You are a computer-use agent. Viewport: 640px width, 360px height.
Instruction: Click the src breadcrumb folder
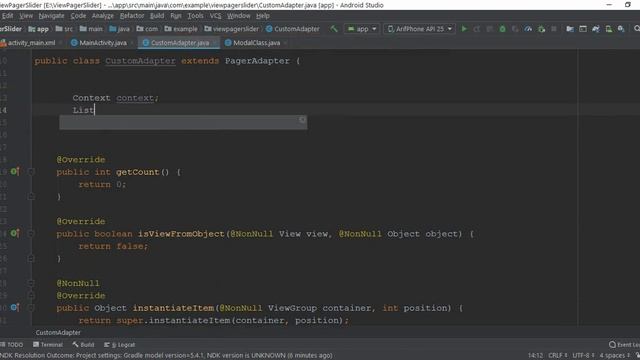pyautogui.click(x=64, y=29)
